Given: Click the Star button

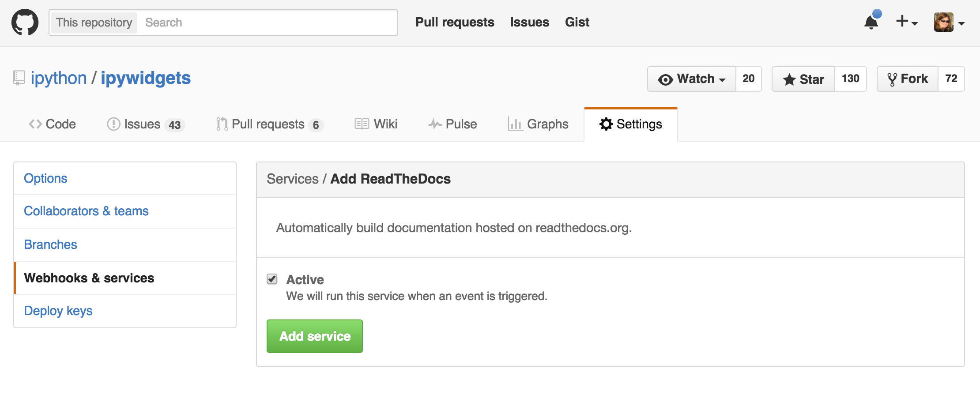Looking at the screenshot, I should (803, 79).
